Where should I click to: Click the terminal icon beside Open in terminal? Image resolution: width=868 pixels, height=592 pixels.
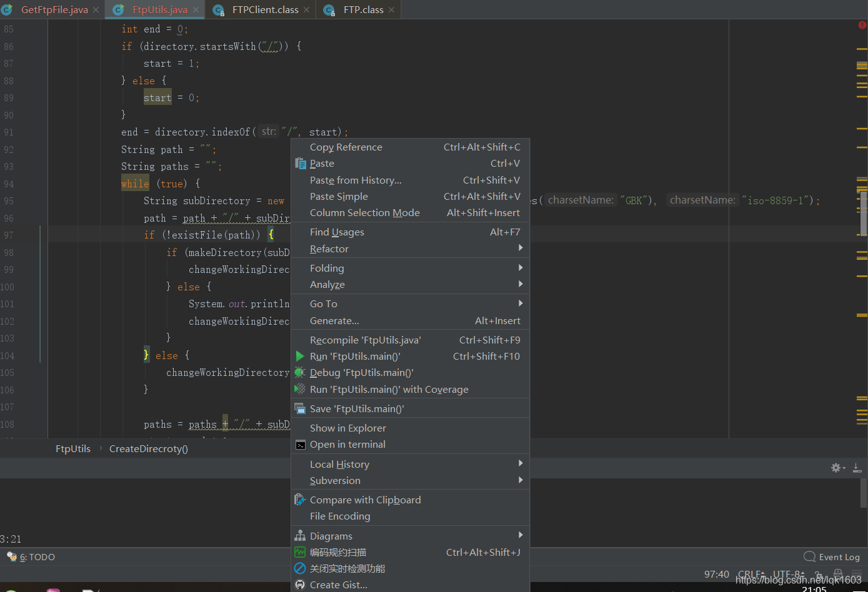tap(300, 444)
